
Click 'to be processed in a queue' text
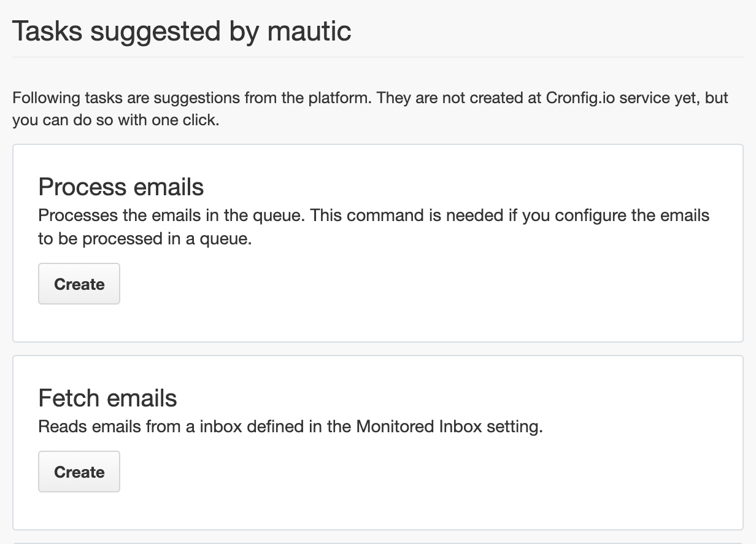coord(145,239)
